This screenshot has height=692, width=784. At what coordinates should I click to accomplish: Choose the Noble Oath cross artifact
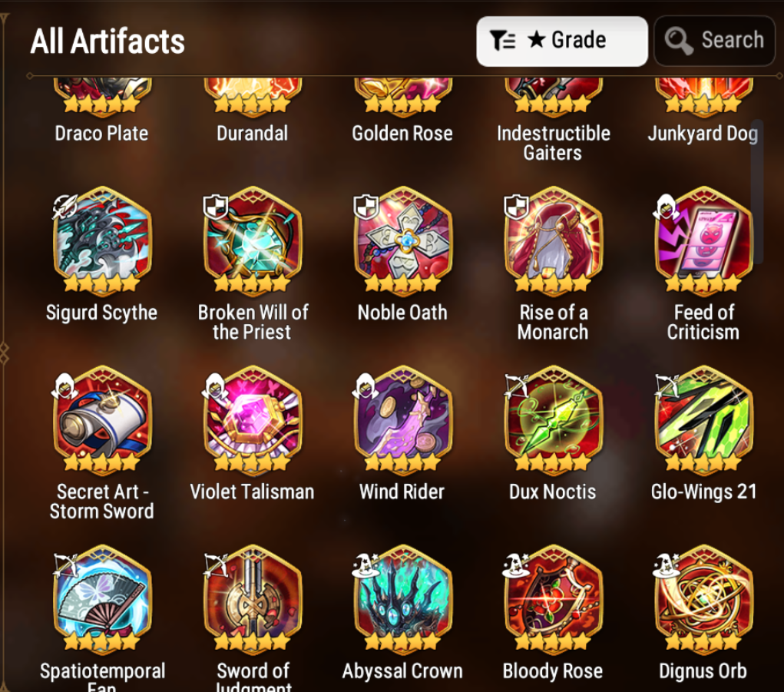[x=403, y=239]
